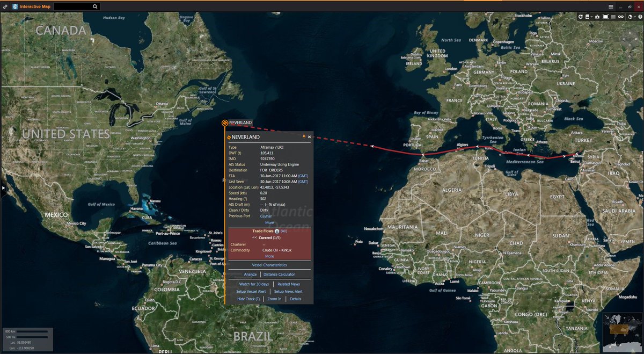
Task: Click More under Commodity row
Action: [269, 256]
